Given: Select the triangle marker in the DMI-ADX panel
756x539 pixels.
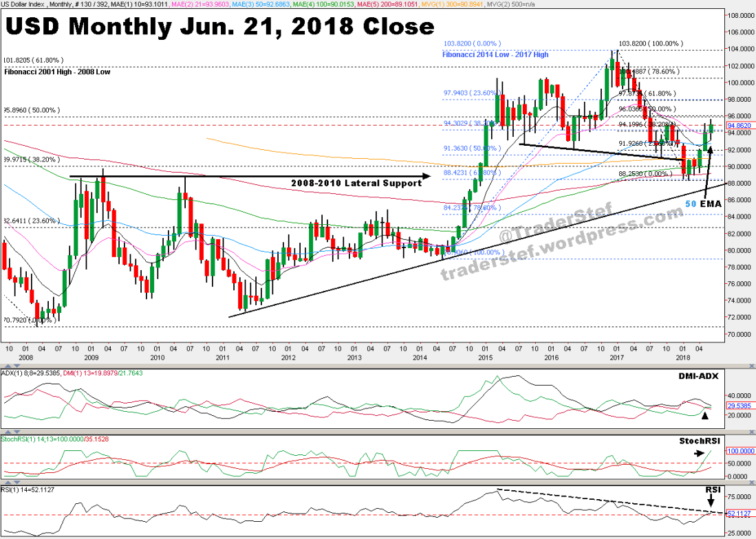Looking at the screenshot, I should pos(704,415).
